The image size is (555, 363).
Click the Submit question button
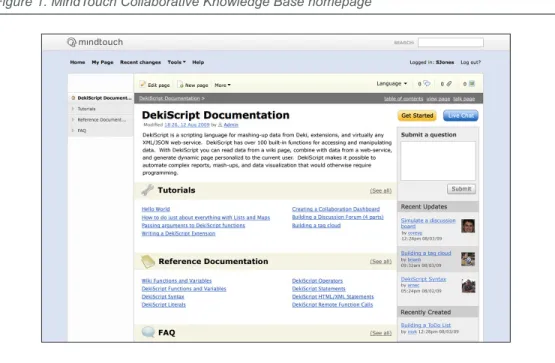461,189
